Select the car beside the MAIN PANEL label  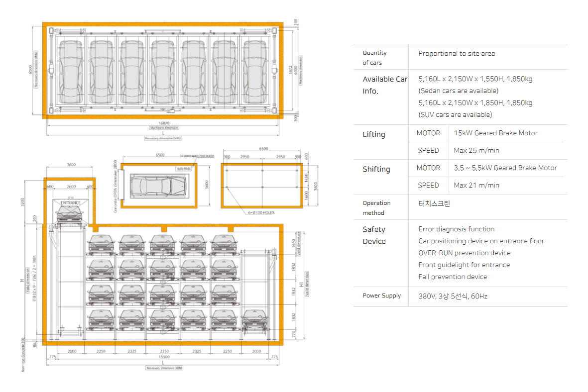156,187
